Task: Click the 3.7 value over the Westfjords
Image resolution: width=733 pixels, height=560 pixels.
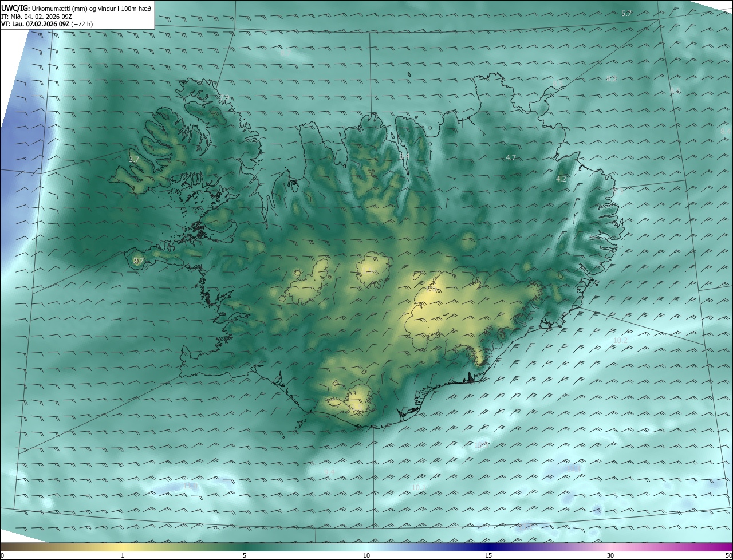Action: pos(133,159)
